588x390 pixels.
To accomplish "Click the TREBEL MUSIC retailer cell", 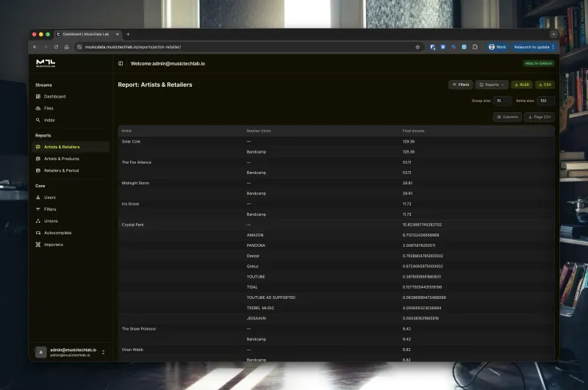I will pyautogui.click(x=261, y=308).
